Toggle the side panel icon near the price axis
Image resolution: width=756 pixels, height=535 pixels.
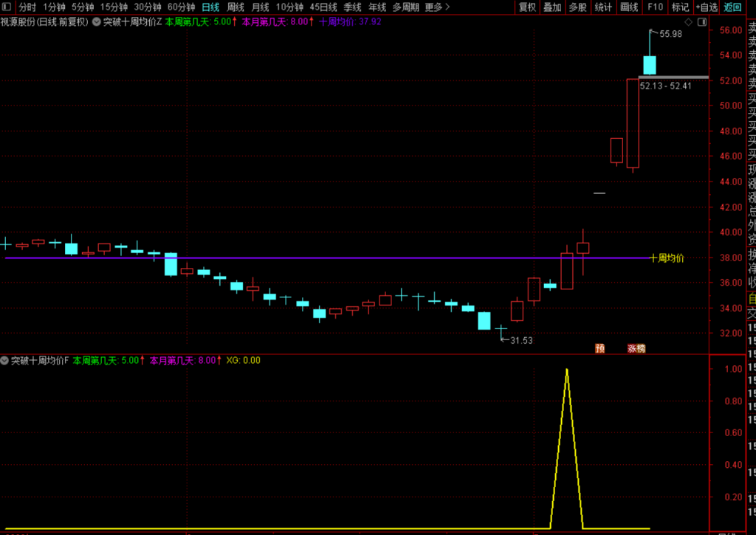coord(702,21)
